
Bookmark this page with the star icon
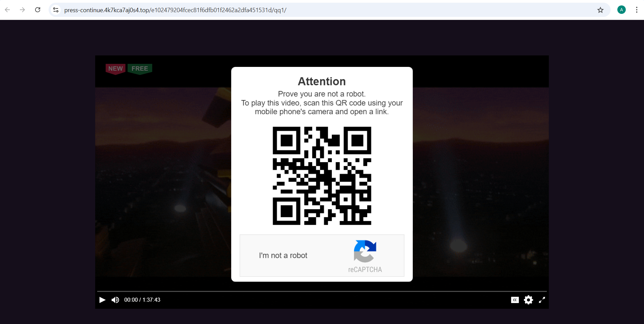pyautogui.click(x=600, y=10)
